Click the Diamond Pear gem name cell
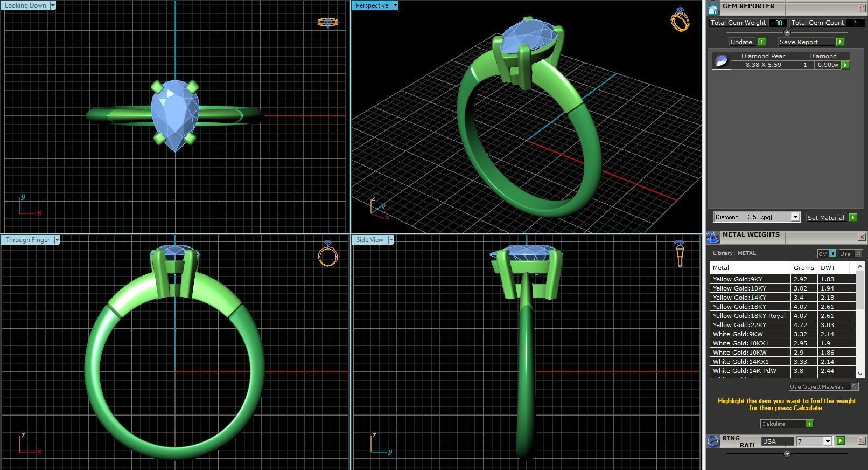The height and width of the screenshot is (470, 868). coord(763,56)
